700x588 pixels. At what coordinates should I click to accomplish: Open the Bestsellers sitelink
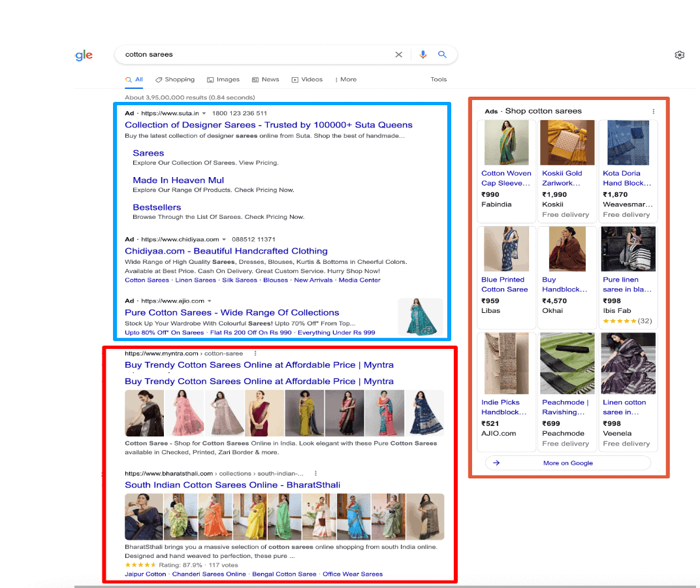click(157, 207)
